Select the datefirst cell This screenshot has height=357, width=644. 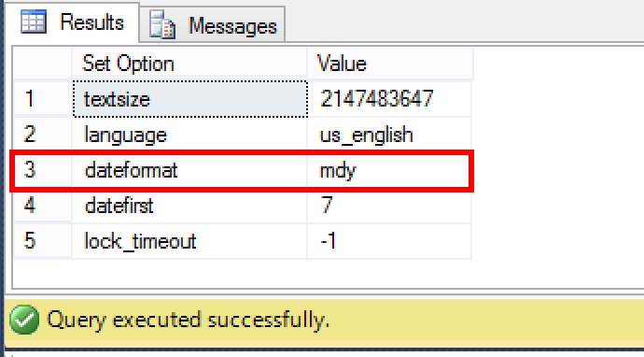189,206
